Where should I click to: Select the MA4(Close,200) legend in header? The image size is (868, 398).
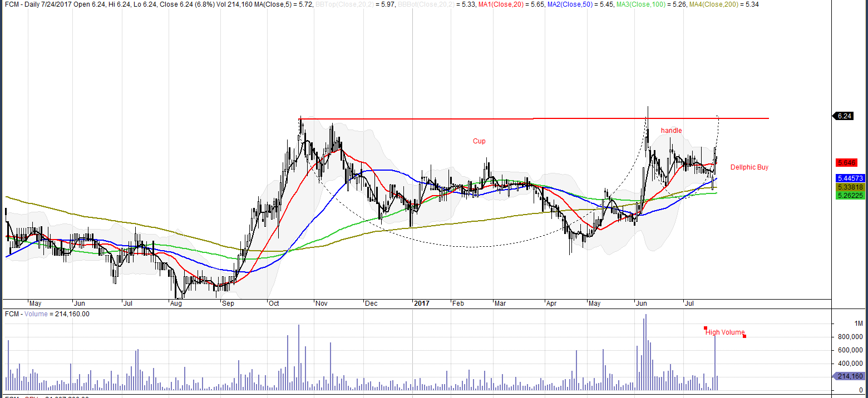[731, 4]
